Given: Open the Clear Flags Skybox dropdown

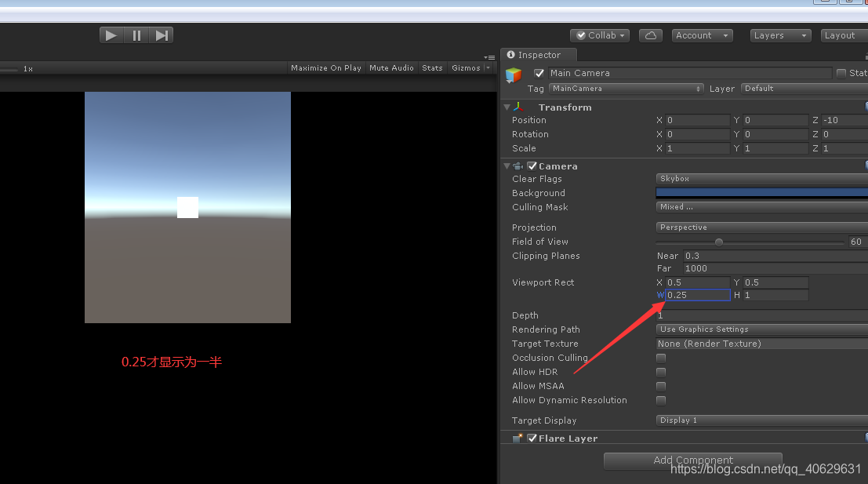Looking at the screenshot, I should coord(760,178).
